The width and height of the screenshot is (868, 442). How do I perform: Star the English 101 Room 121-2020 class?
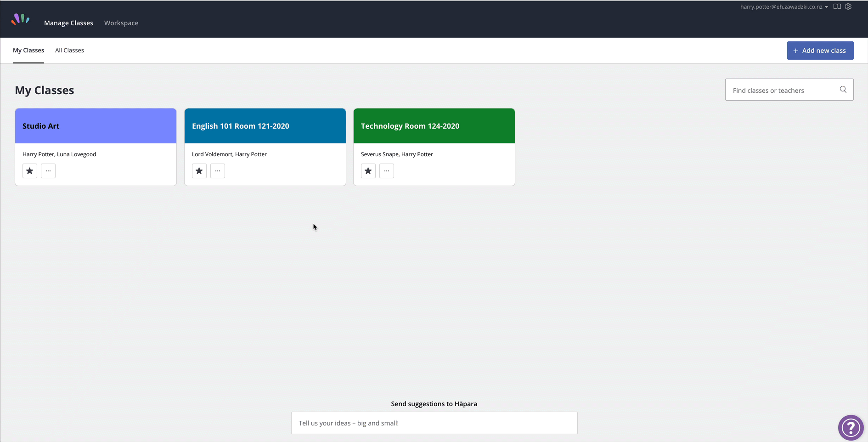[x=199, y=171]
